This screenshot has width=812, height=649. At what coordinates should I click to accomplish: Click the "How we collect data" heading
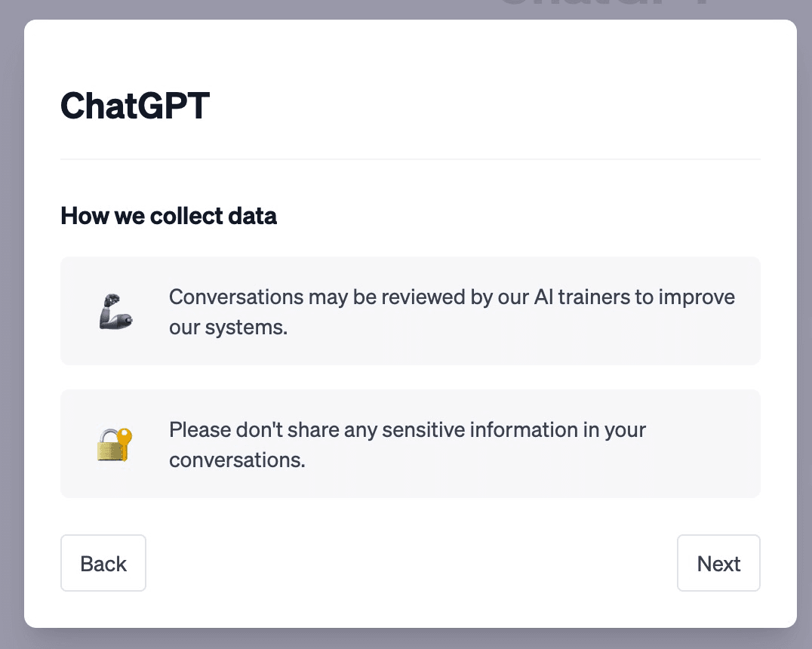[168, 217]
